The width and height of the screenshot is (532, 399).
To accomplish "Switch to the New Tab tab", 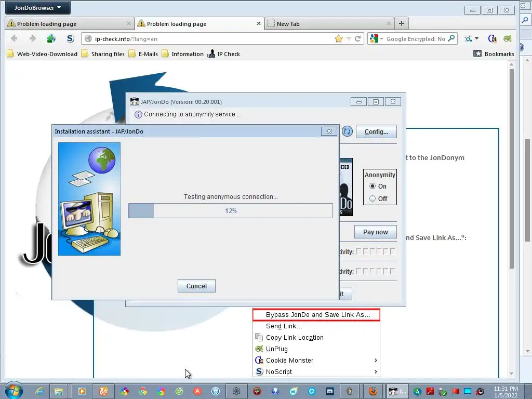I will click(329, 24).
